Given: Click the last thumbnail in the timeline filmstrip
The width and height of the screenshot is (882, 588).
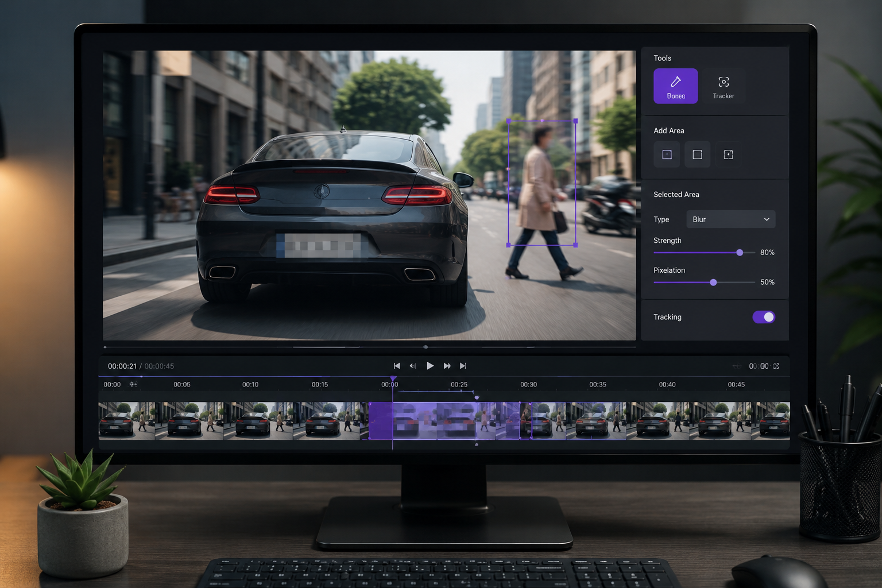Looking at the screenshot, I should tap(771, 421).
